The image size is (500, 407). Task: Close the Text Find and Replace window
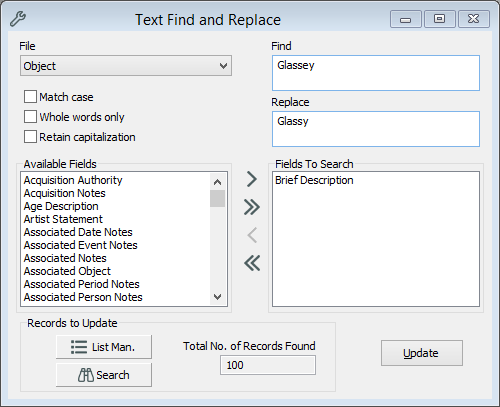tap(474, 19)
